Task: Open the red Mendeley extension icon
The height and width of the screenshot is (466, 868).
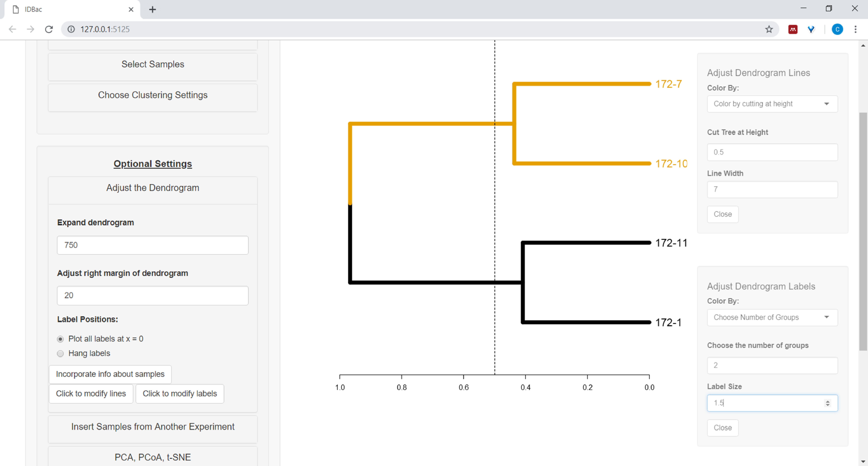Action: coord(793,29)
